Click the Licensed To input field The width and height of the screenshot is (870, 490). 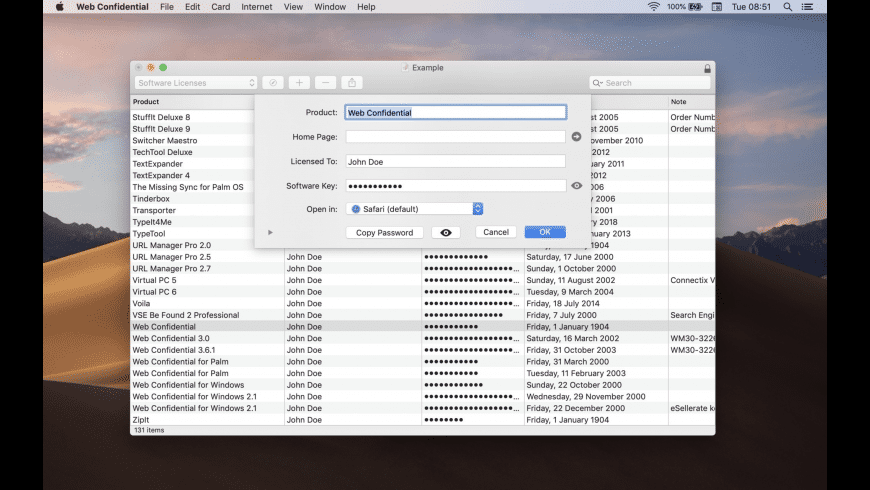[456, 161]
